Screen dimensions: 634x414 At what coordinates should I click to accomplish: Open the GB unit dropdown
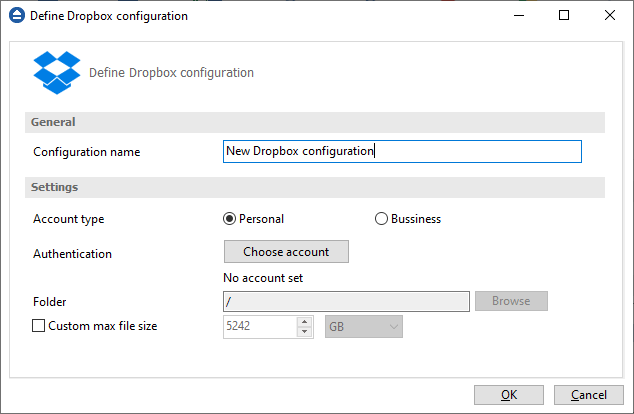click(x=363, y=327)
